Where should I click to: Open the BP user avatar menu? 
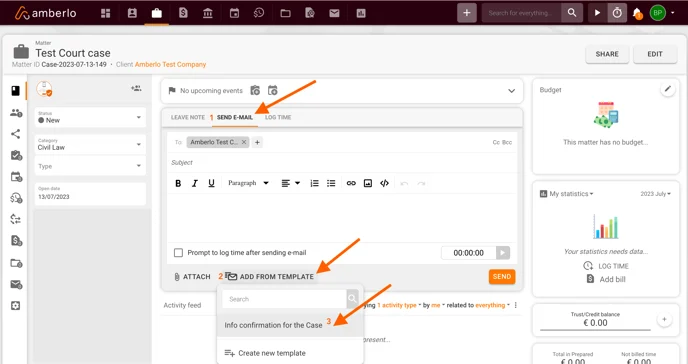coord(657,13)
